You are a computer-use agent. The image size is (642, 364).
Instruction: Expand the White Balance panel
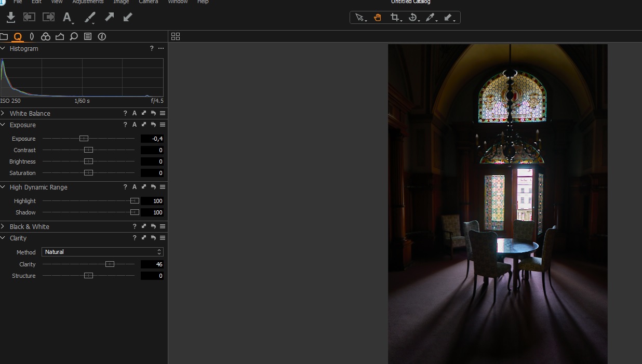click(3, 113)
